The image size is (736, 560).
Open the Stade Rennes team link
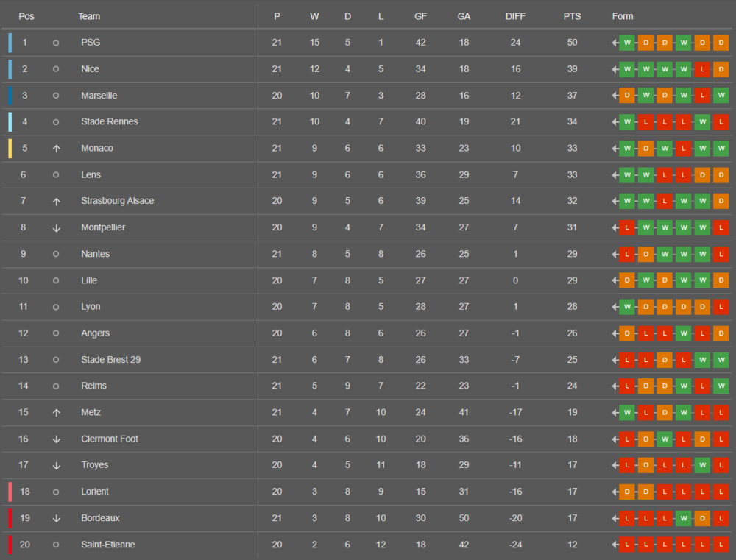point(110,121)
